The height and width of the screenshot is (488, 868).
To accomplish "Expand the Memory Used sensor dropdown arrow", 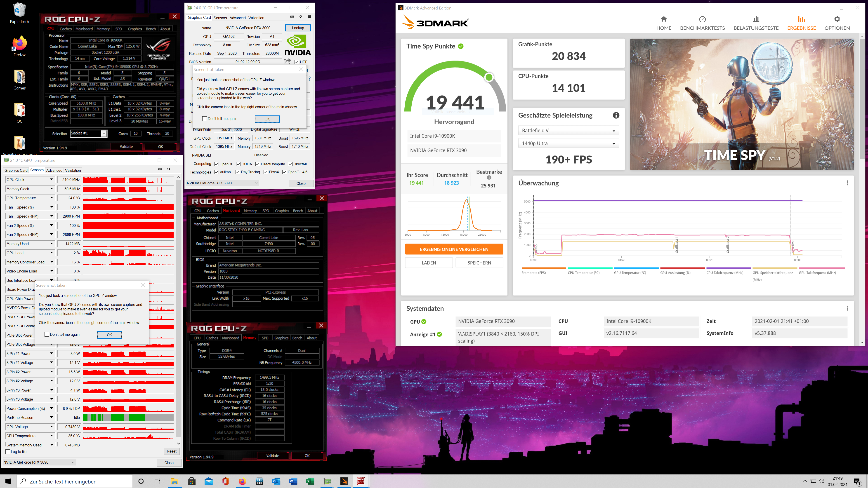I will pyautogui.click(x=52, y=244).
